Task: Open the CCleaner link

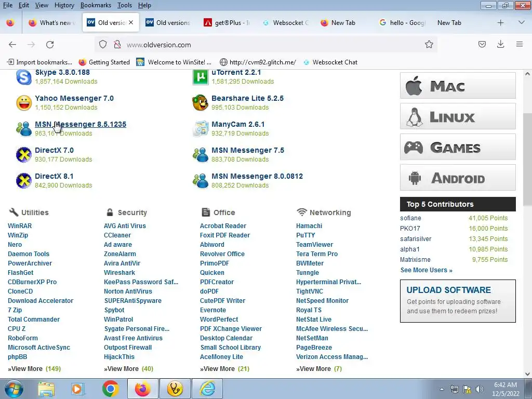Action: click(x=117, y=235)
